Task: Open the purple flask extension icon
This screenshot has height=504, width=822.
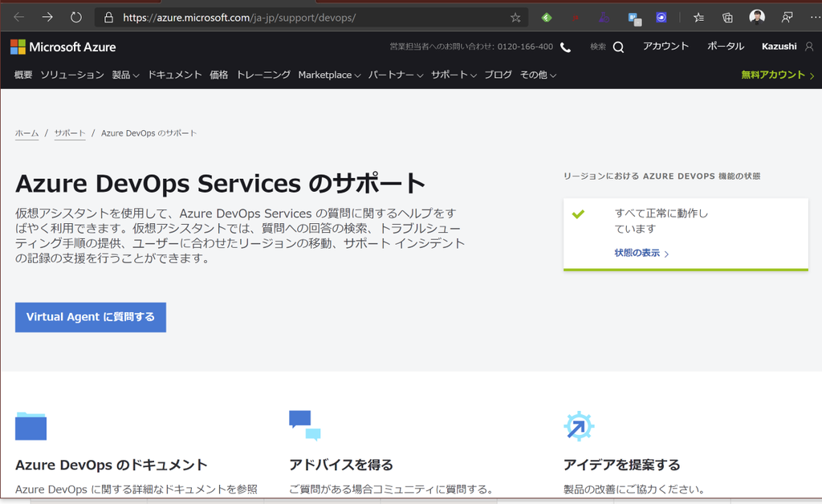Action: point(604,18)
